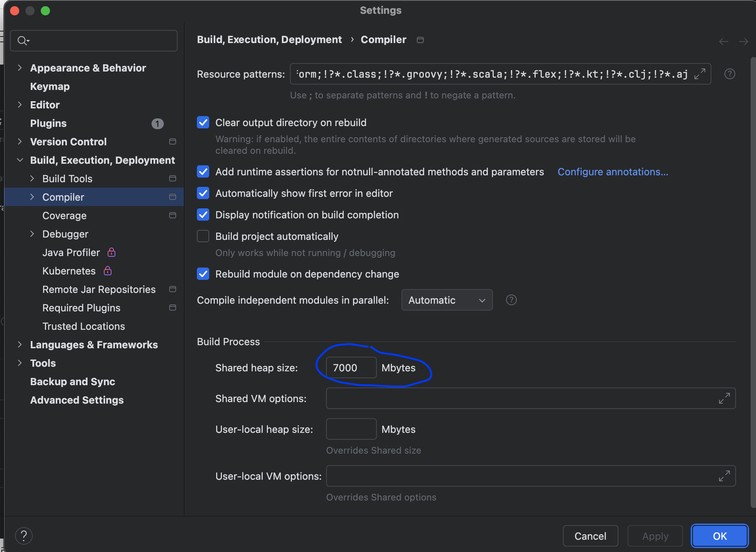Select Advanced Settings in sidebar
Viewport: 756px width, 552px height.
pos(77,400)
